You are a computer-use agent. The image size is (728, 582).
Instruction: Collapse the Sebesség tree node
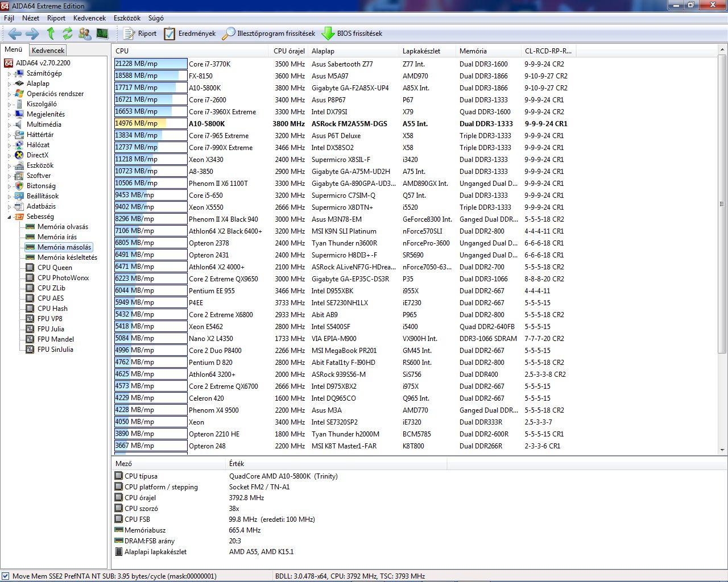pyautogui.click(x=9, y=217)
